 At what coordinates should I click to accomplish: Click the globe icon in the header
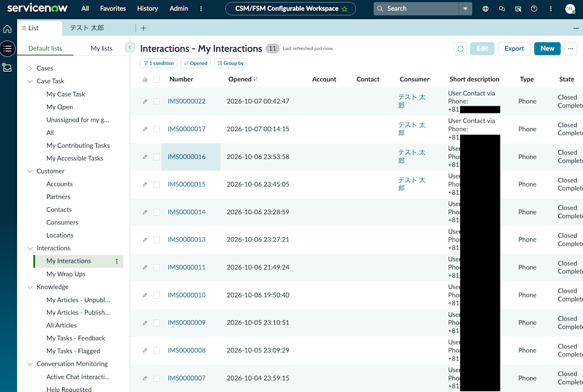[485, 9]
